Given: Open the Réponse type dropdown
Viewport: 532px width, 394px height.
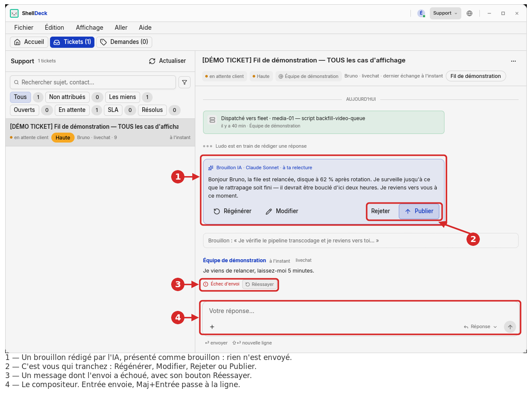Looking at the screenshot, I should (x=480, y=327).
